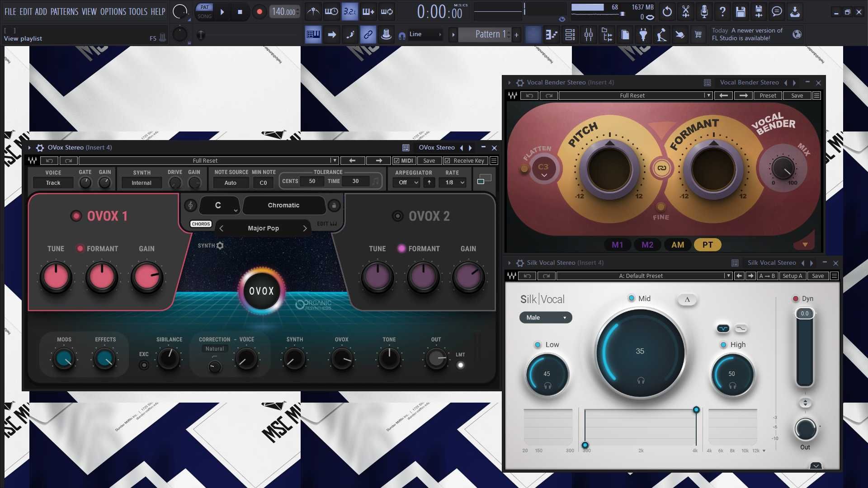This screenshot has height=488, width=868.
Task: Toggle the link to controller icon
Action: tap(368, 34)
